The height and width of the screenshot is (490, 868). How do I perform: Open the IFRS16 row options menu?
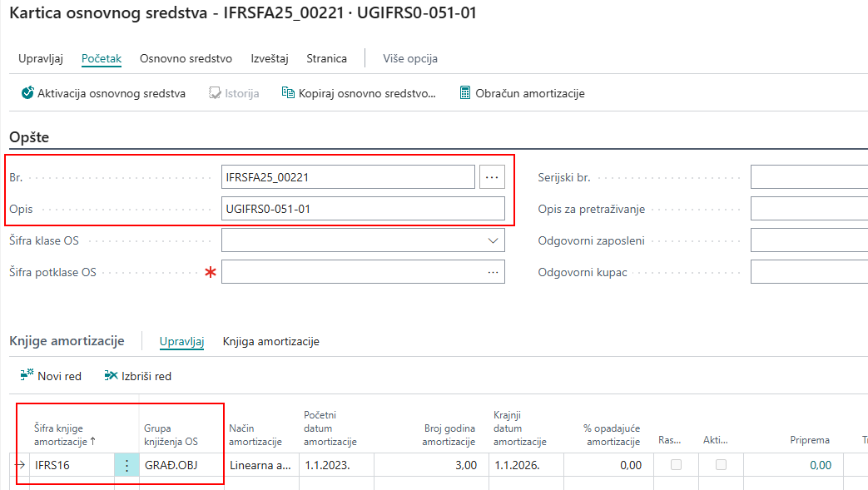[x=126, y=465]
